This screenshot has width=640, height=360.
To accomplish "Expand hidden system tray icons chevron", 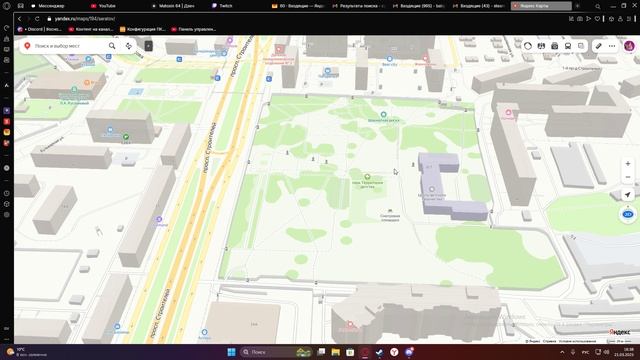I will (562, 352).
